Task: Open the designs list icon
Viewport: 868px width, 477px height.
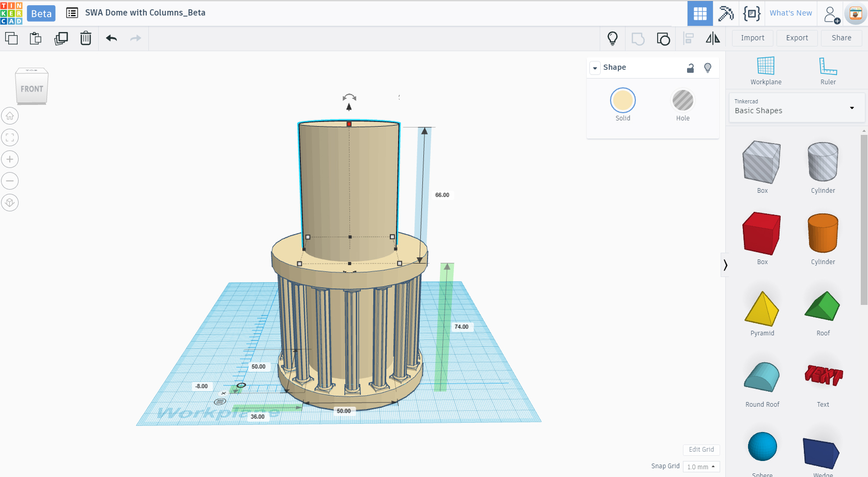Action: (72, 13)
